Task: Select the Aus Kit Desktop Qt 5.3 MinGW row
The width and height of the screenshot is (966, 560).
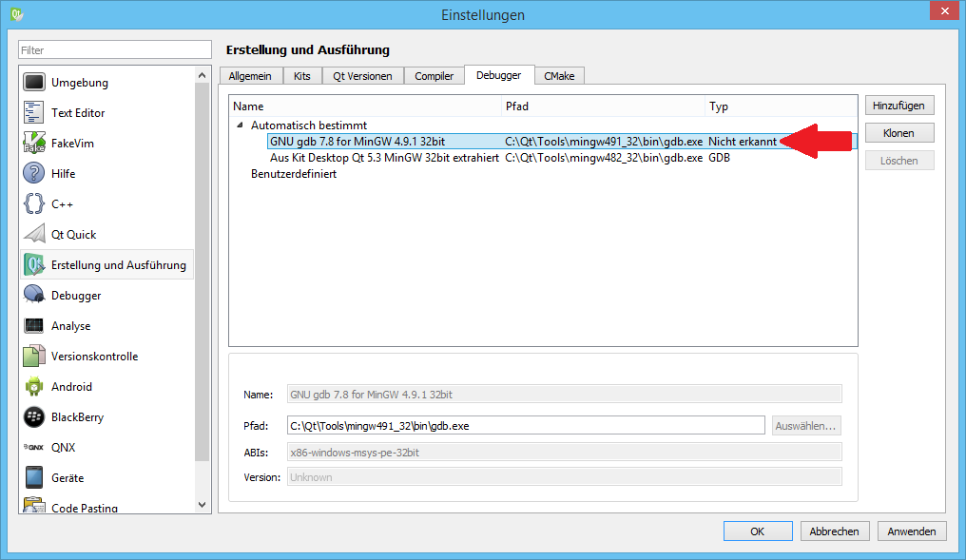Action: 562,158
